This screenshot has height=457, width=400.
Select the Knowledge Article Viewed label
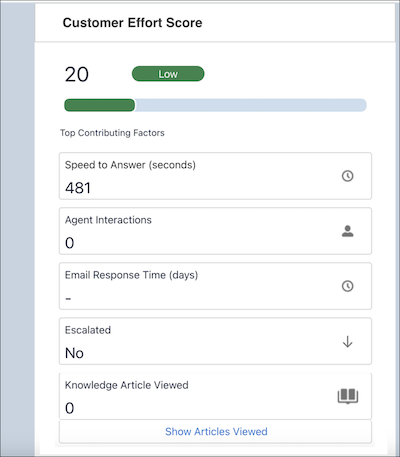(x=127, y=385)
